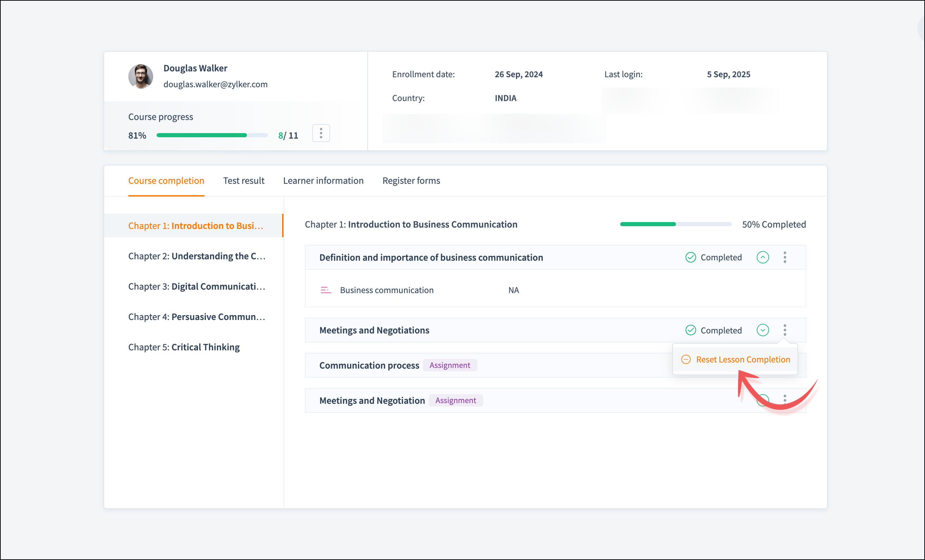Click the Business communication text content icon
Screen dimensions: 925x560
[x=326, y=290]
